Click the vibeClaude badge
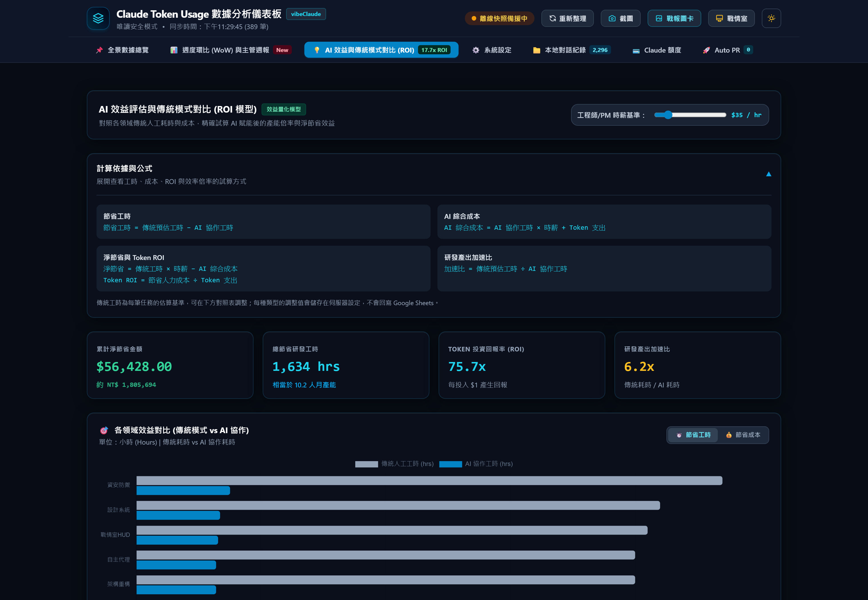The width and height of the screenshot is (868, 600). coord(306,14)
